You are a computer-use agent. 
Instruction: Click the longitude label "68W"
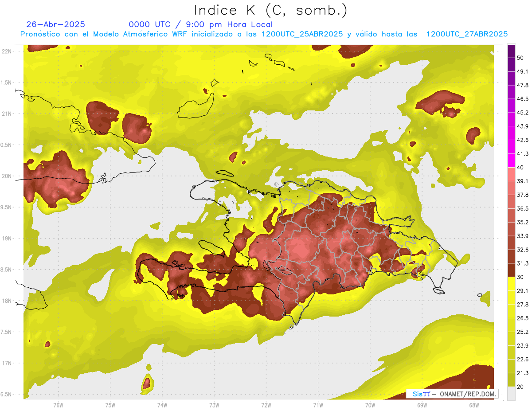coord(474,405)
